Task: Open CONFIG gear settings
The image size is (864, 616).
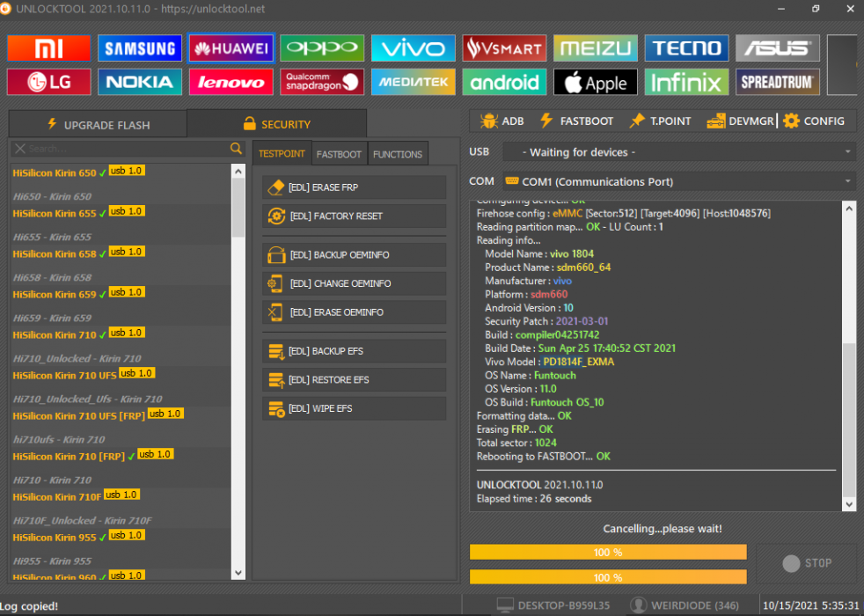Action: pyautogui.click(x=814, y=121)
